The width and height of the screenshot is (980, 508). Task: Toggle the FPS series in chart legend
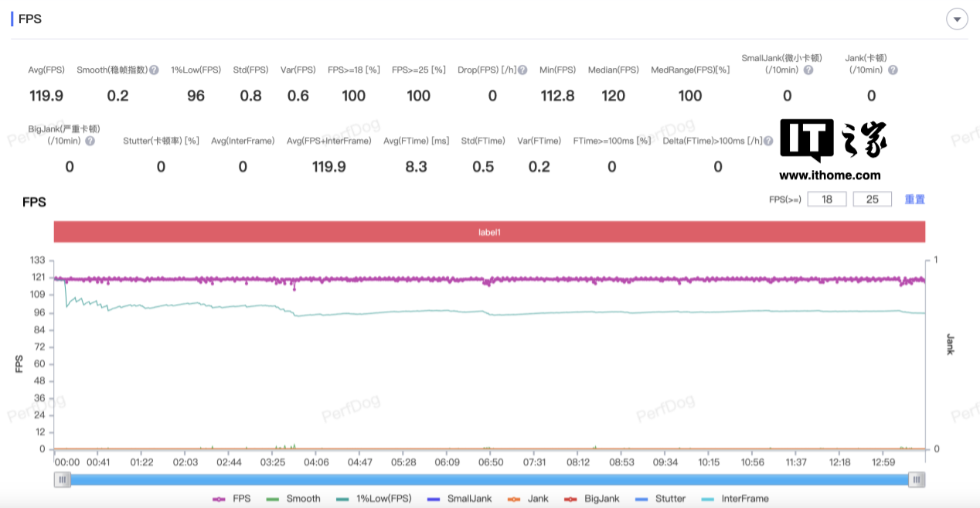[x=232, y=499]
